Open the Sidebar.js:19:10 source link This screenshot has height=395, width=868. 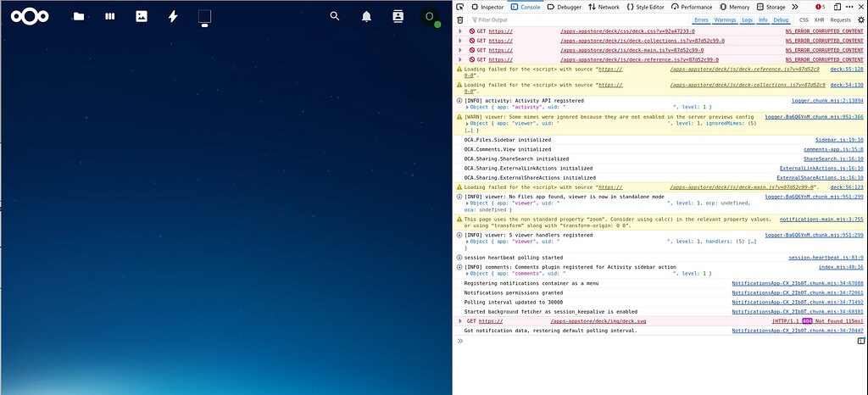pyautogui.click(x=839, y=139)
